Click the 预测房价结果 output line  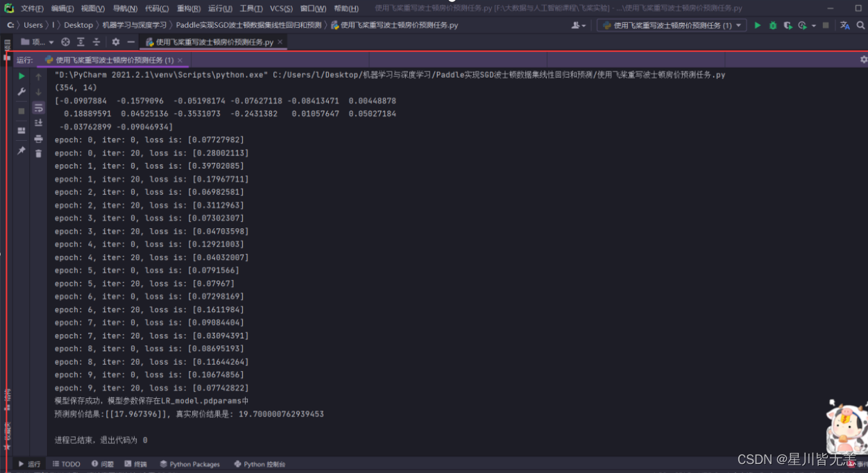(x=189, y=414)
